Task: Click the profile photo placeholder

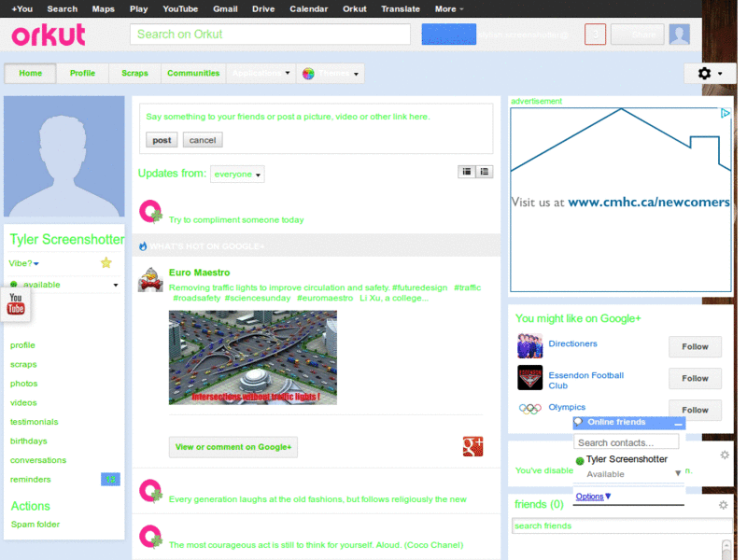Action: click(x=64, y=156)
